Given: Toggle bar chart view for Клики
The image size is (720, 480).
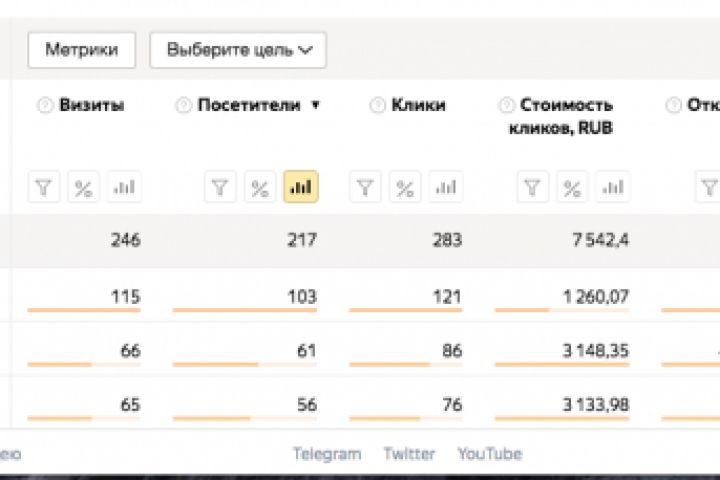Looking at the screenshot, I should [x=445, y=187].
